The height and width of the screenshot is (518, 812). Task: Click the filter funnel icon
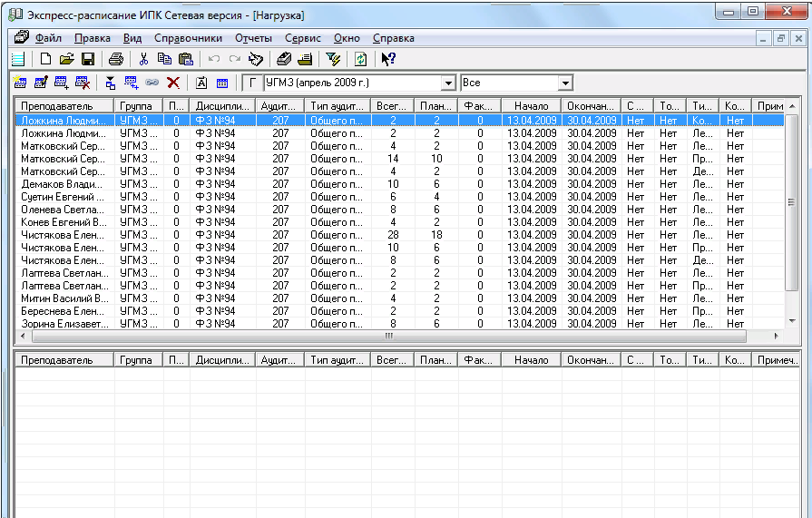click(x=333, y=60)
